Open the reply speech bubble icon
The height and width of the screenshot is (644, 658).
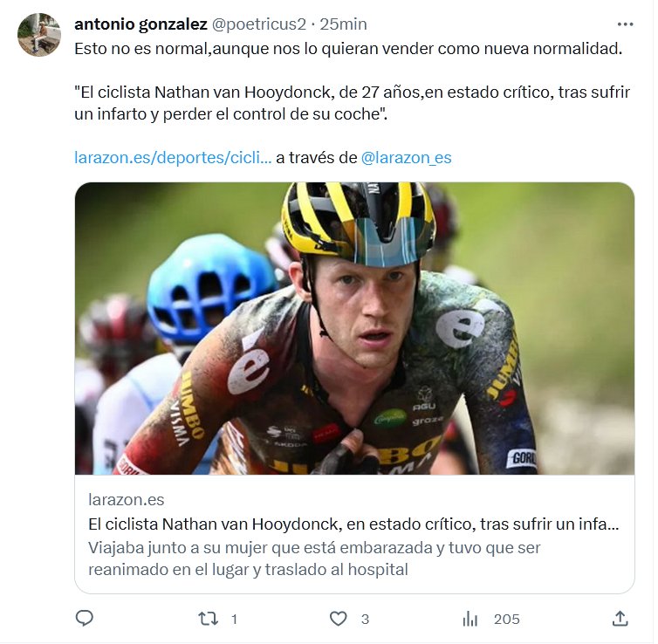(85, 619)
